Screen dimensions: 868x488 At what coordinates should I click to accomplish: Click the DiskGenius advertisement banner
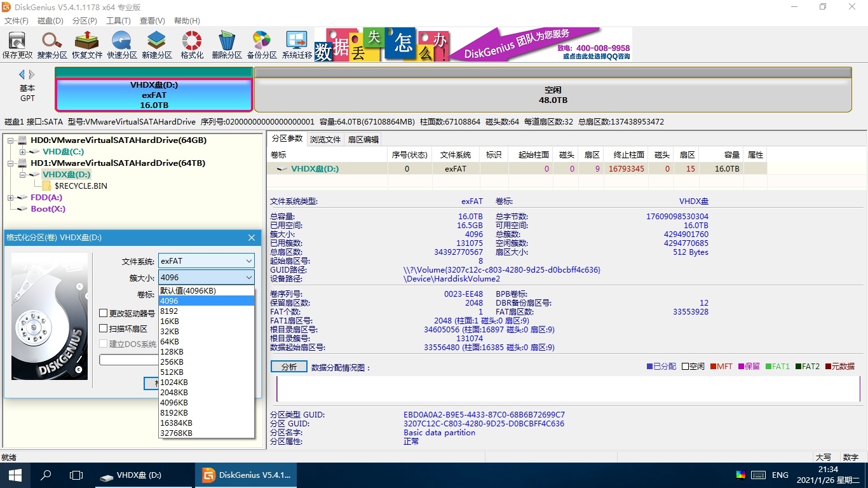coord(473,44)
